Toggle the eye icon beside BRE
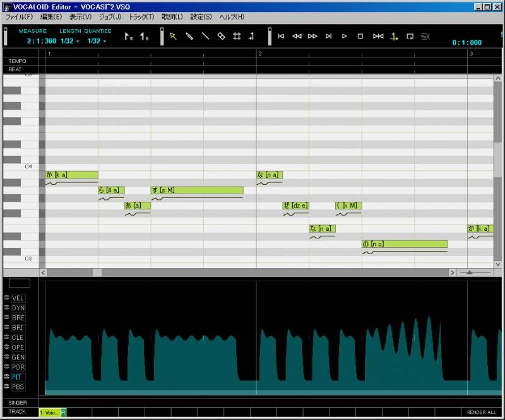505x420 pixels. 6,317
